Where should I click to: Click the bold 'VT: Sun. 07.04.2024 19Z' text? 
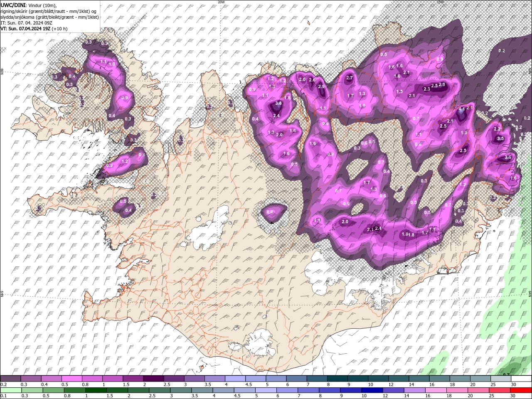[26, 29]
